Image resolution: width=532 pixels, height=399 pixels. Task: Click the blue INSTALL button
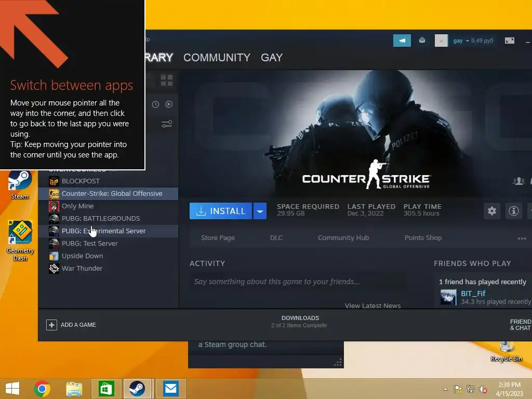pyautogui.click(x=220, y=211)
